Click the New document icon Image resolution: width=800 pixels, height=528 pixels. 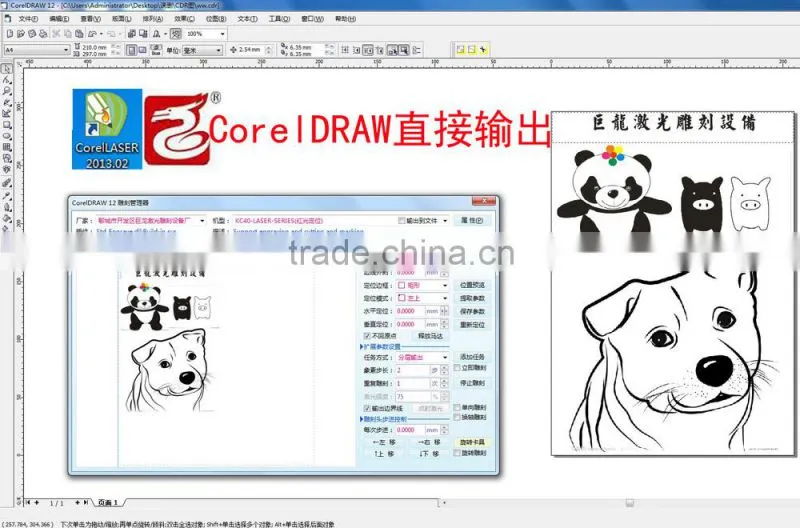10,34
